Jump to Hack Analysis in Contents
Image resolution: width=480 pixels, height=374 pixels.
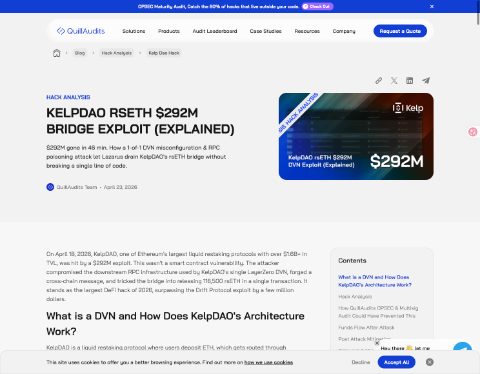tap(355, 296)
